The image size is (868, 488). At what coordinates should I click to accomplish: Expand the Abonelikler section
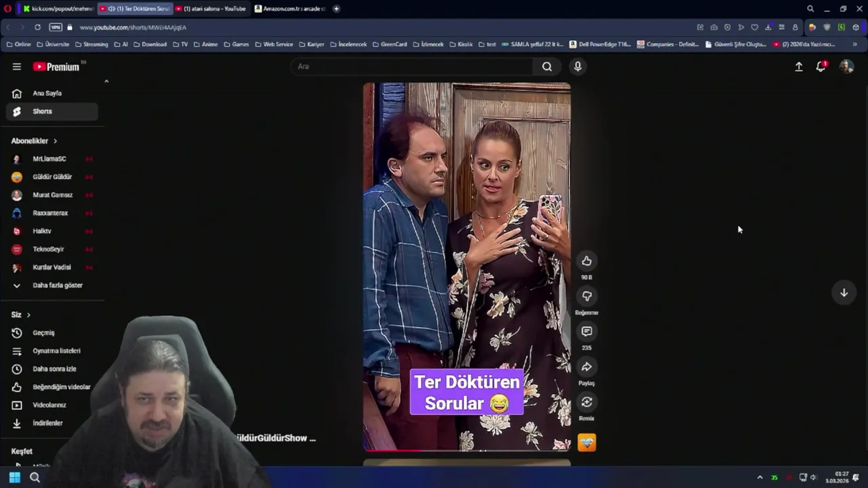coord(34,141)
